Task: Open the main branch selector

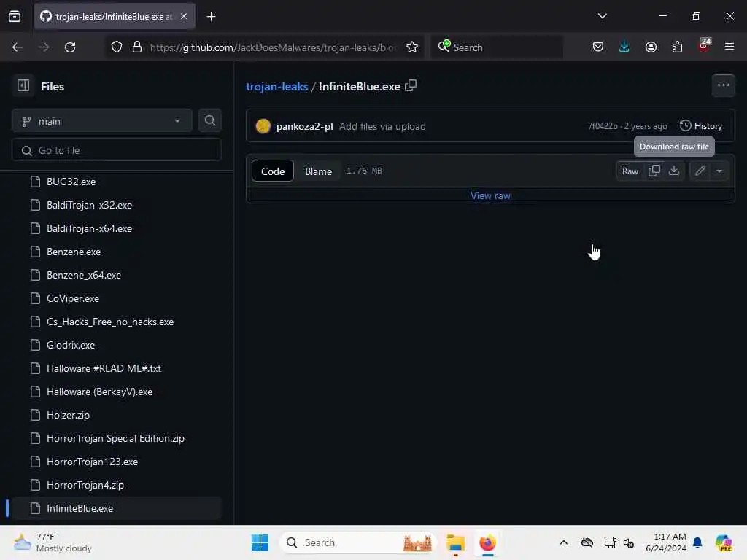Action: coord(102,121)
